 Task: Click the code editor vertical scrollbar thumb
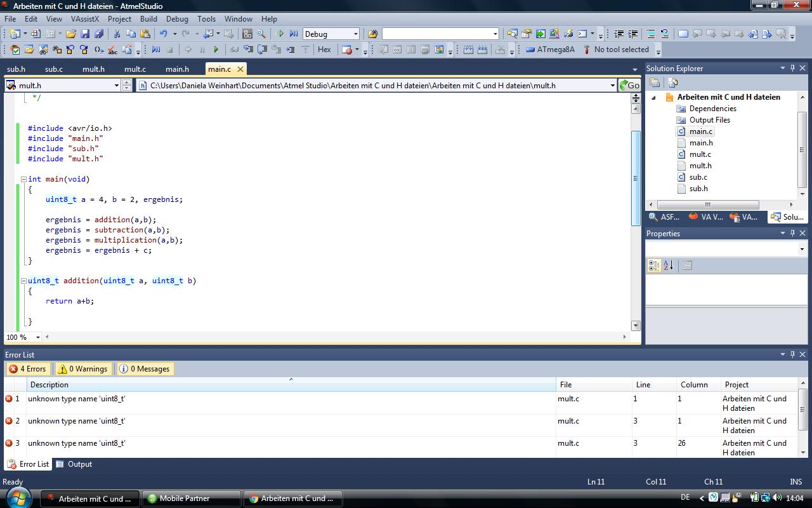tap(636, 178)
